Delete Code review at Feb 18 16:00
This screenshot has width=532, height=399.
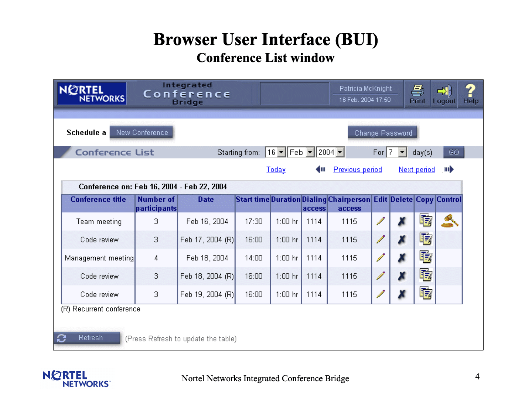402,276
